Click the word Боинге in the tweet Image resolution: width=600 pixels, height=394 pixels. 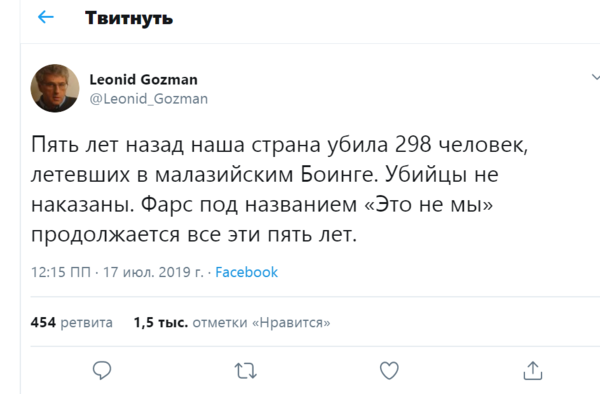339,174
